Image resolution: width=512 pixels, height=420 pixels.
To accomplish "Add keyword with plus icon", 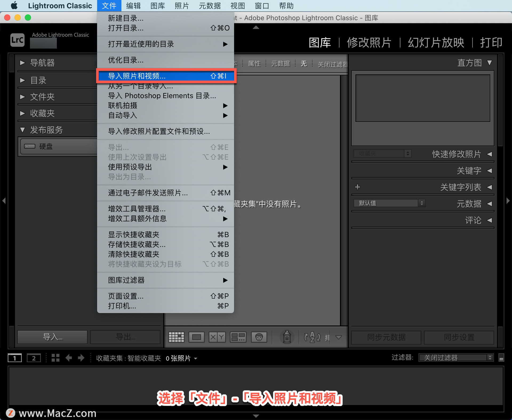I will coord(358,187).
